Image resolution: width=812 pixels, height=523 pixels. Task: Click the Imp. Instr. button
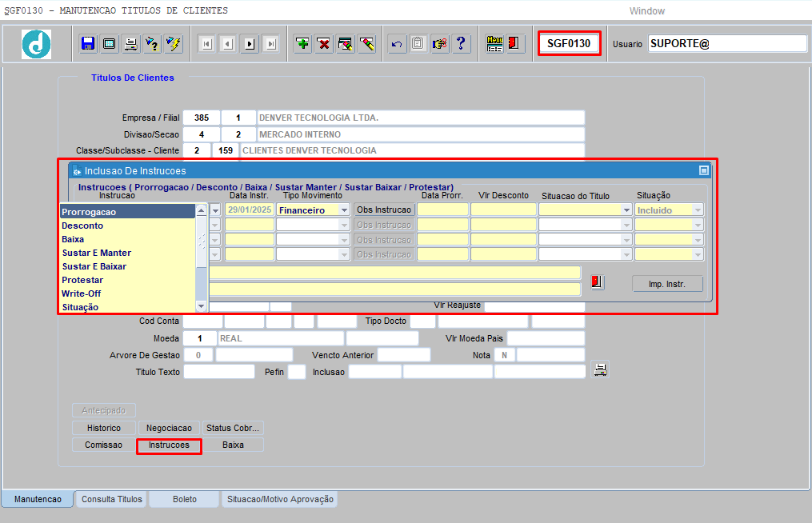[x=667, y=284]
